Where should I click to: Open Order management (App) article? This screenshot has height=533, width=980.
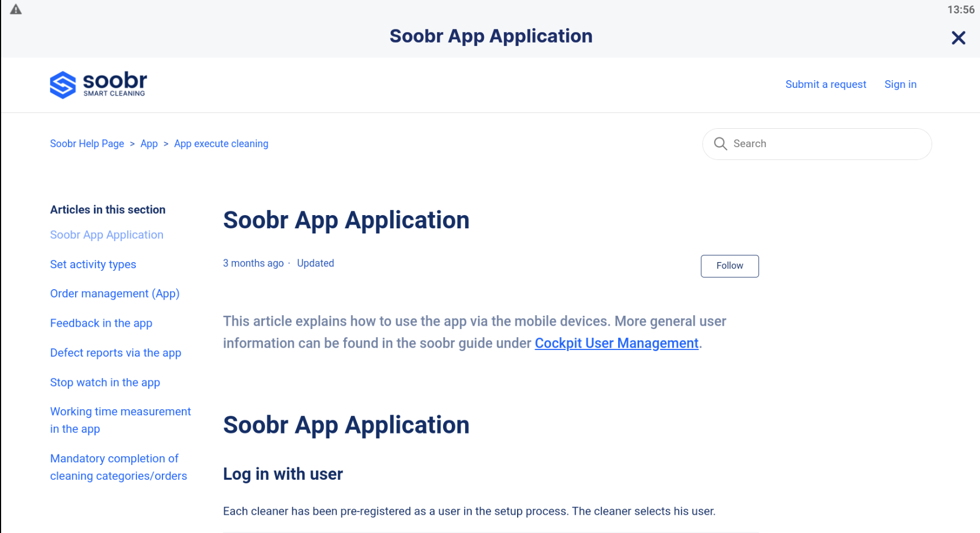(115, 294)
